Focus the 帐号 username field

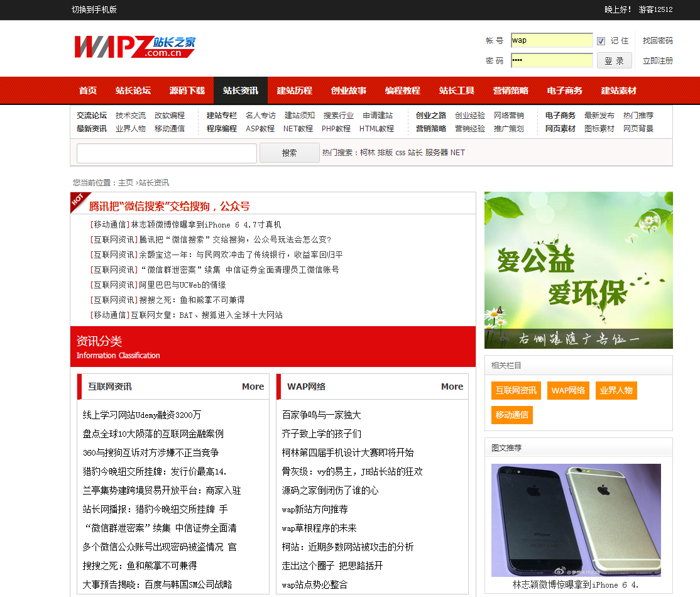click(x=551, y=40)
